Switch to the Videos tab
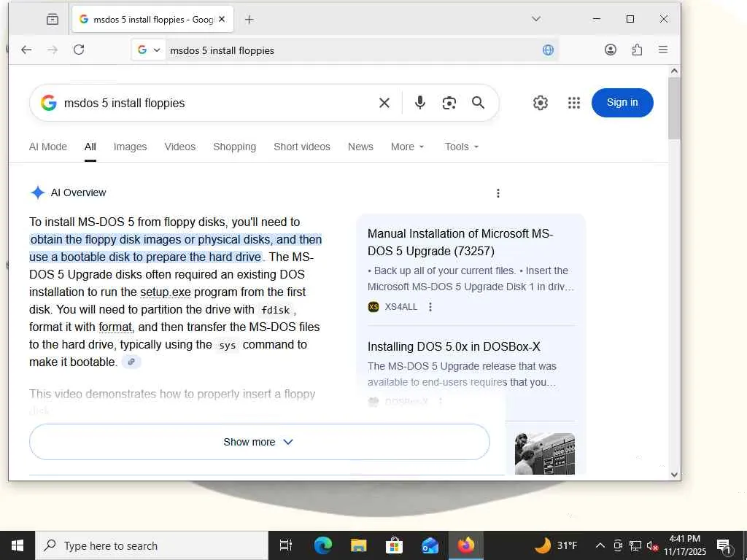This screenshot has width=747, height=560. 180,147
